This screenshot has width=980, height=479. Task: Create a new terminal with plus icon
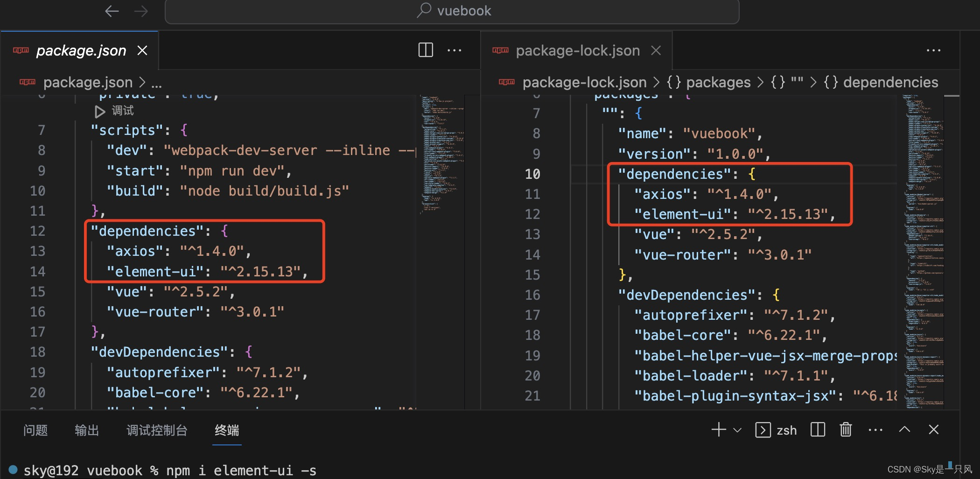tap(719, 430)
